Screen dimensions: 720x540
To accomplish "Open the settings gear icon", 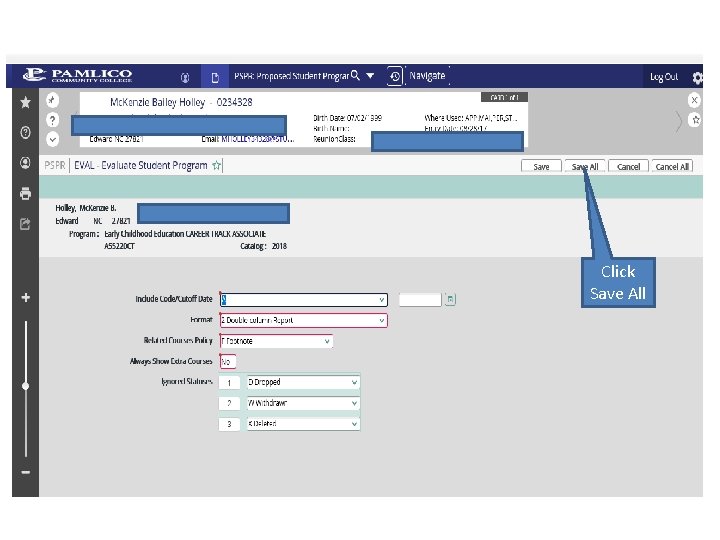I will click(698, 78).
